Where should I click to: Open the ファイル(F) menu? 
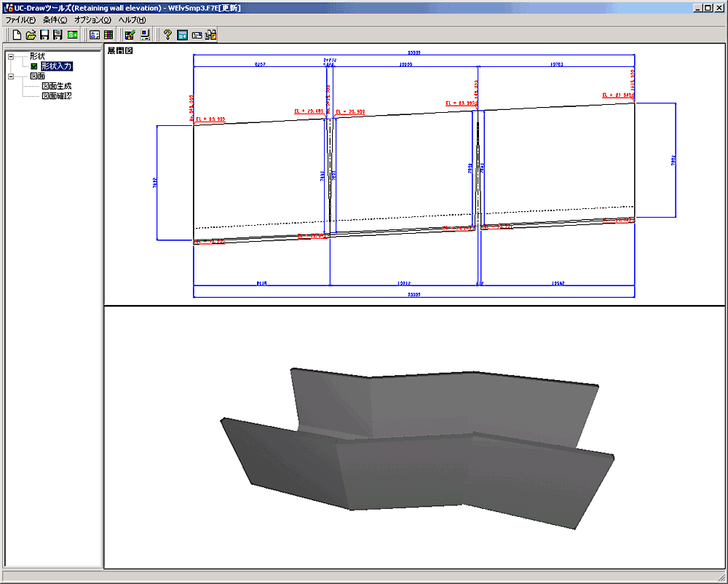pos(20,20)
